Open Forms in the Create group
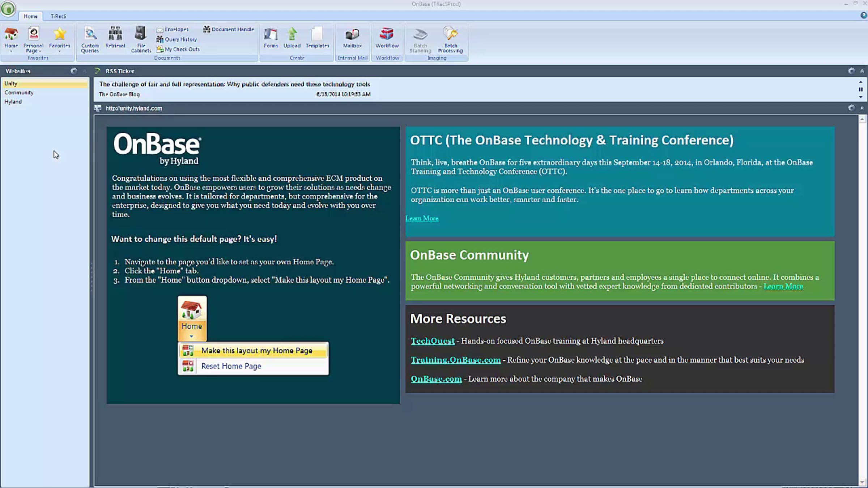The image size is (868, 488). tap(271, 38)
